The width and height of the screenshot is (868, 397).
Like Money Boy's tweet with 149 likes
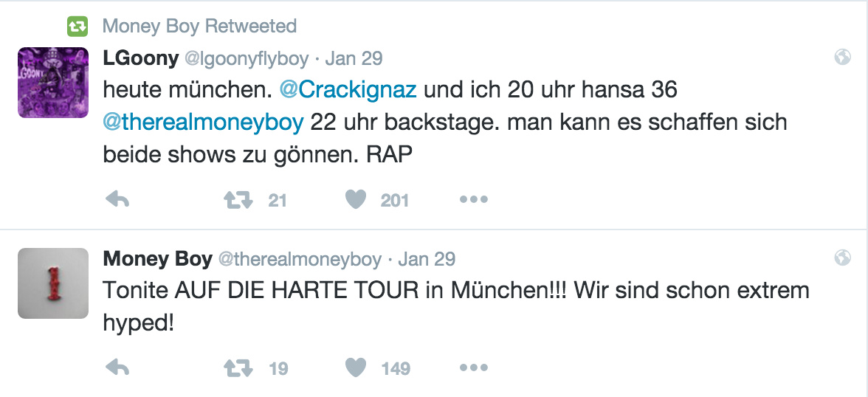tap(356, 367)
